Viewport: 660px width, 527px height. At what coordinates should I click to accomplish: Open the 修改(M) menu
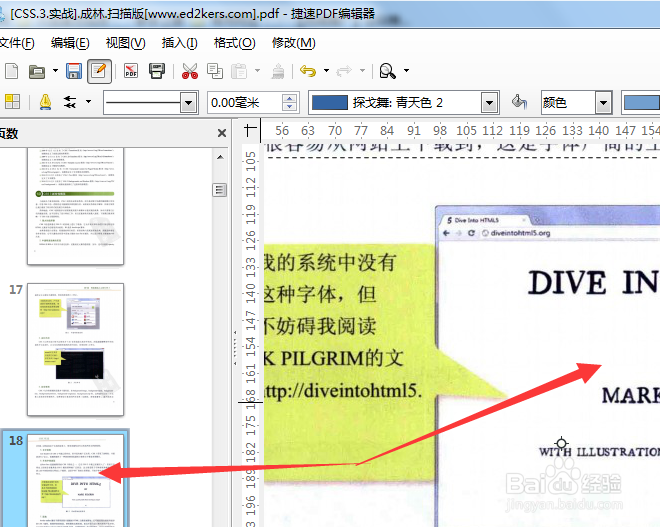pyautogui.click(x=293, y=43)
